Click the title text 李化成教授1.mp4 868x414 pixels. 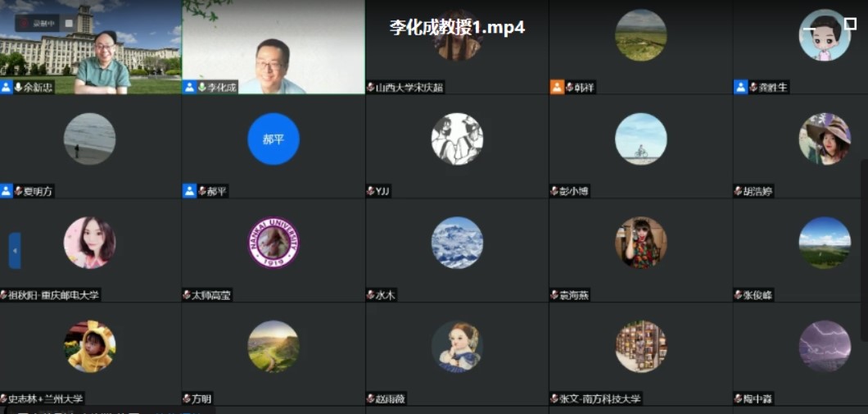(x=457, y=27)
